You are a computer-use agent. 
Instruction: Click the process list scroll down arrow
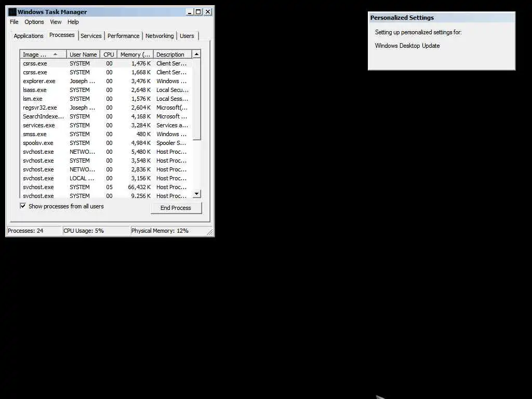point(196,194)
